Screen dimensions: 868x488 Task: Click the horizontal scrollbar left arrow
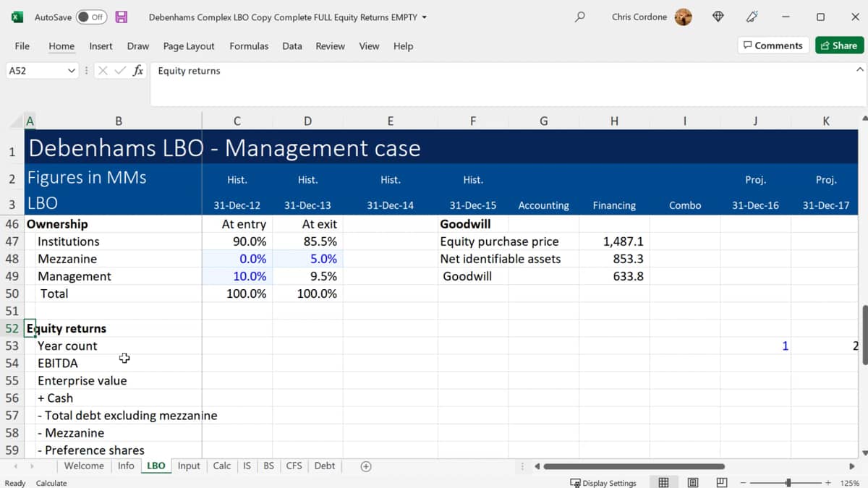point(537,466)
